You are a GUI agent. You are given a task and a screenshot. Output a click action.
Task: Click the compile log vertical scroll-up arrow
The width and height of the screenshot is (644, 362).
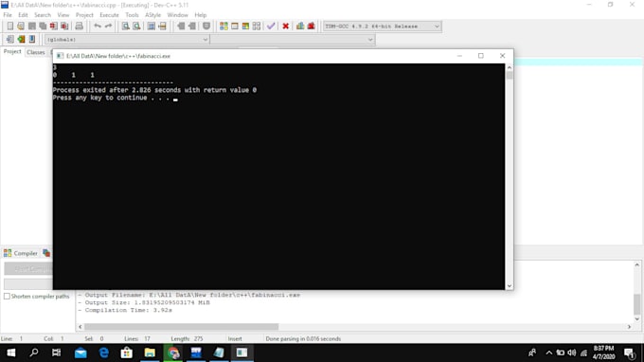[637, 265]
